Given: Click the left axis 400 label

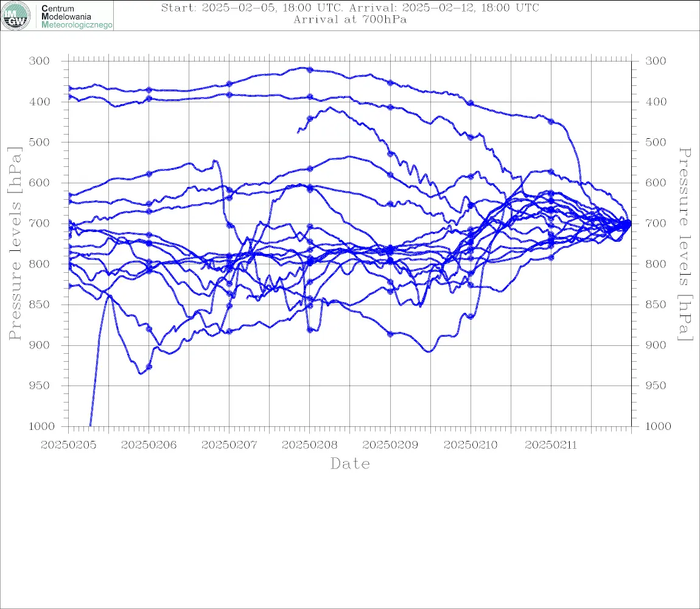Looking at the screenshot, I should (40, 102).
